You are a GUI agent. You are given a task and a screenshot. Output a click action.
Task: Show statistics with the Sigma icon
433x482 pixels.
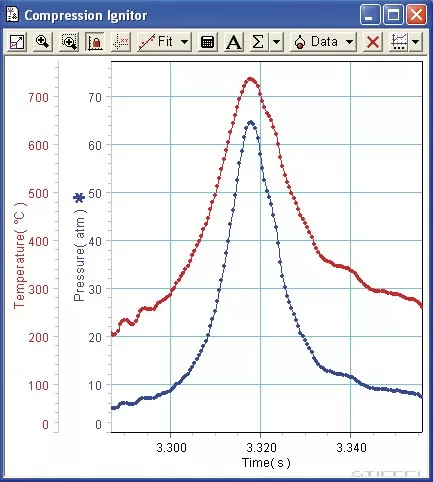[x=259, y=42]
